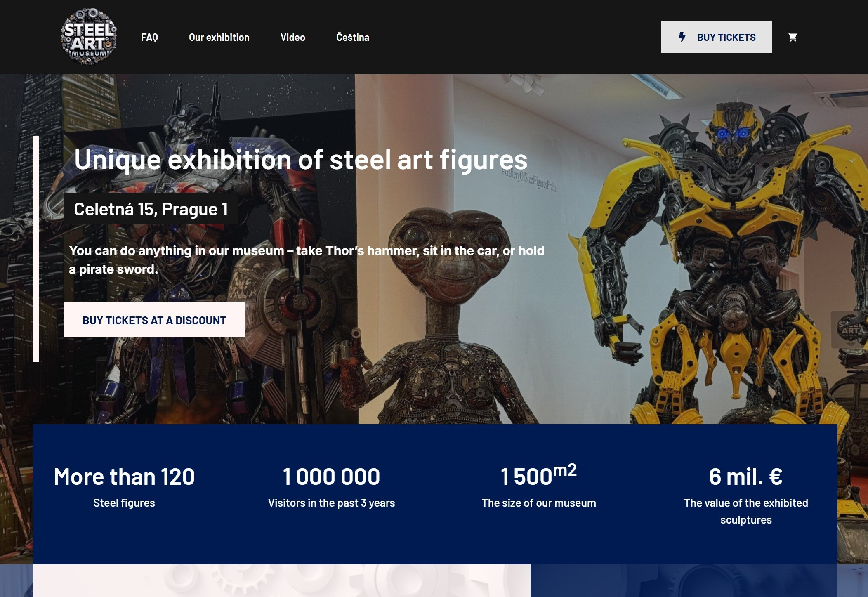The image size is (868, 597).
Task: Switch language to Čeština
Action: [x=353, y=37]
